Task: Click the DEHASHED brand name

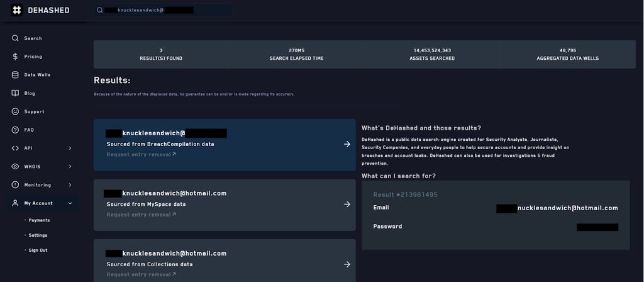Action: pyautogui.click(x=48, y=10)
